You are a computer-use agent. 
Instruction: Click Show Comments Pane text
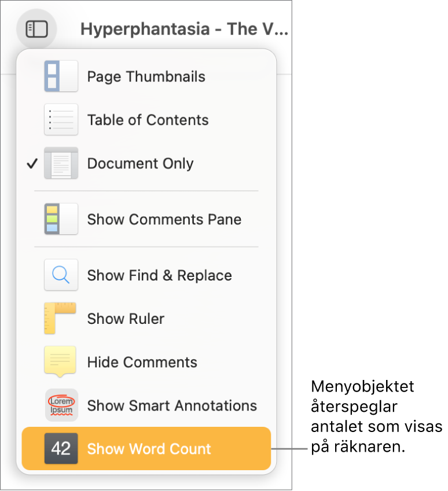(164, 220)
